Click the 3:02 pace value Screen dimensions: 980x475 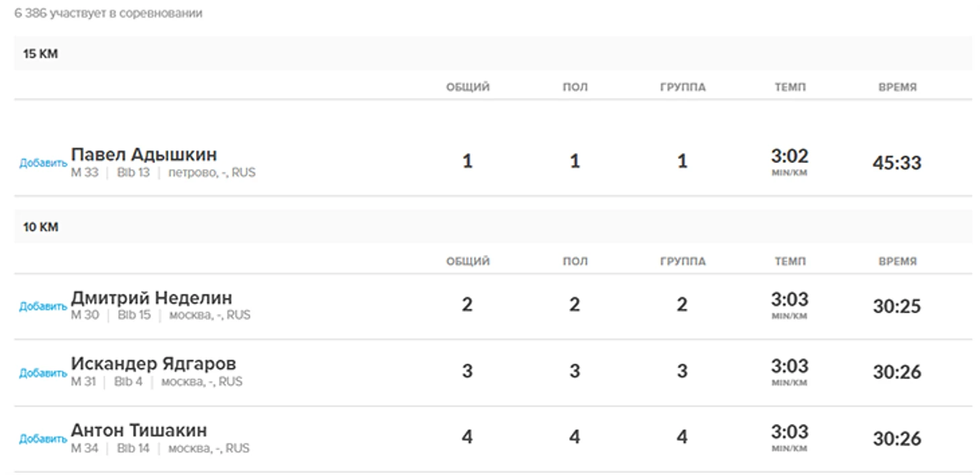[x=789, y=156]
